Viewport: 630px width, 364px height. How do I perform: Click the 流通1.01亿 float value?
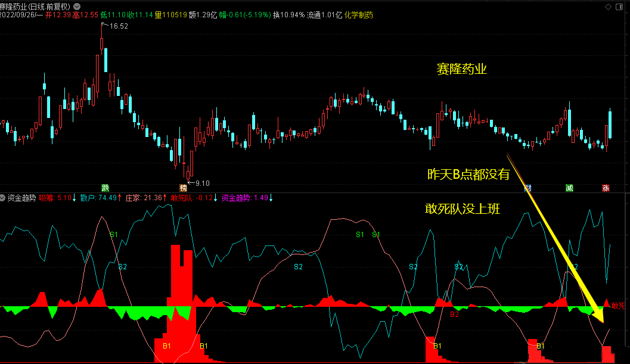pyautogui.click(x=325, y=15)
